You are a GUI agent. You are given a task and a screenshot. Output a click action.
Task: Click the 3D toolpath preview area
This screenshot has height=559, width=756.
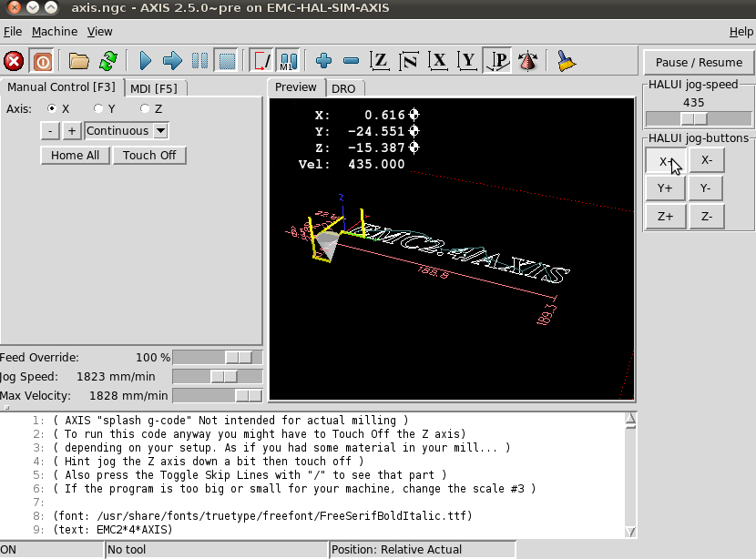click(x=452, y=249)
